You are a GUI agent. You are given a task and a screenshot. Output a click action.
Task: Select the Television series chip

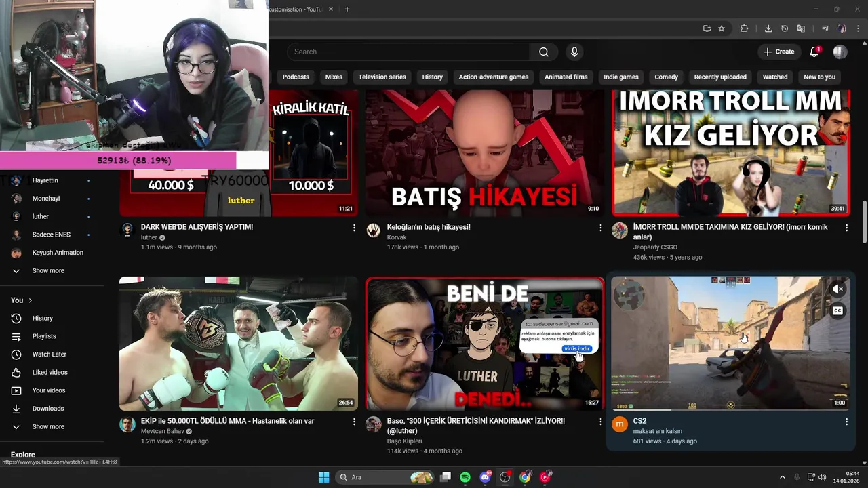382,77
